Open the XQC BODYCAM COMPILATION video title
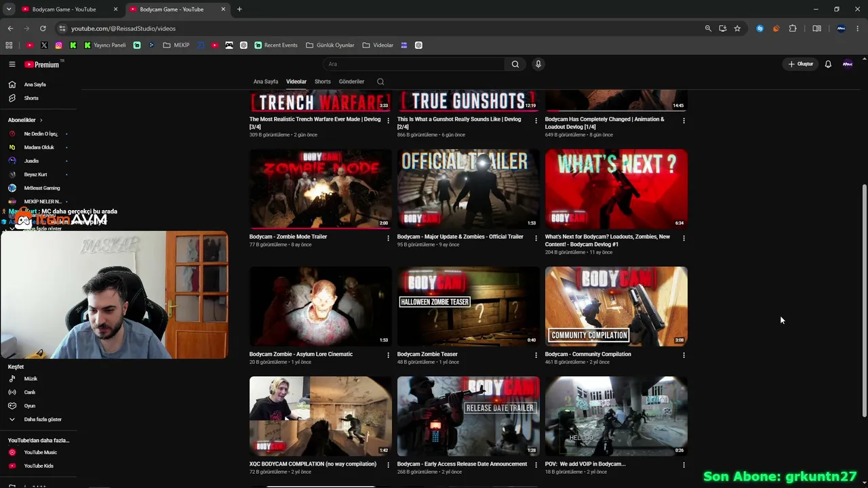This screenshot has width=868, height=488. point(313,464)
